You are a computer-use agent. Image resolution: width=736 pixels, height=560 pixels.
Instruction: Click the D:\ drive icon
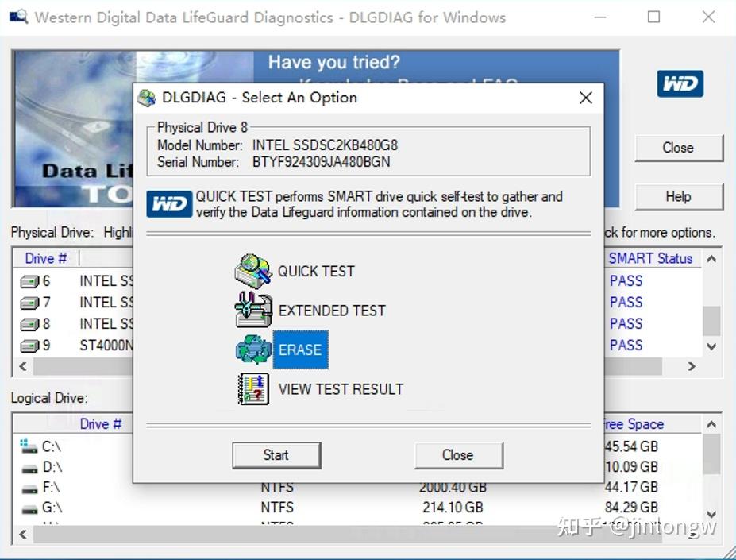(x=29, y=469)
